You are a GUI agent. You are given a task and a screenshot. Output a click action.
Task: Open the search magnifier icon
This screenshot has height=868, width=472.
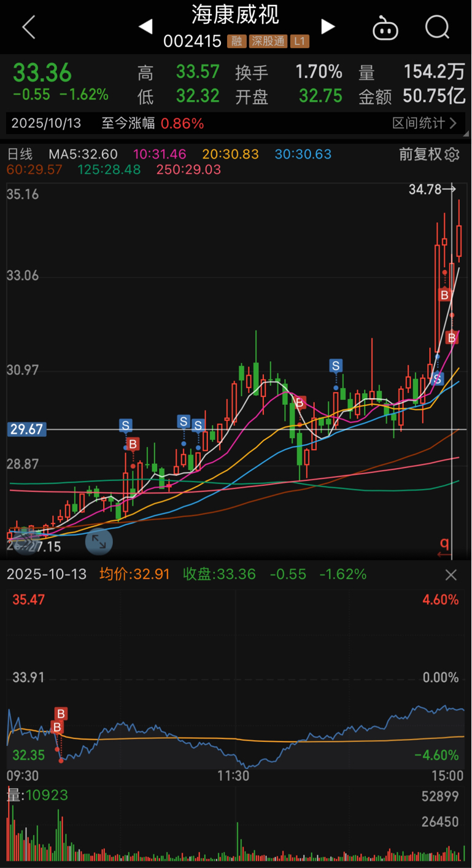coord(438,28)
